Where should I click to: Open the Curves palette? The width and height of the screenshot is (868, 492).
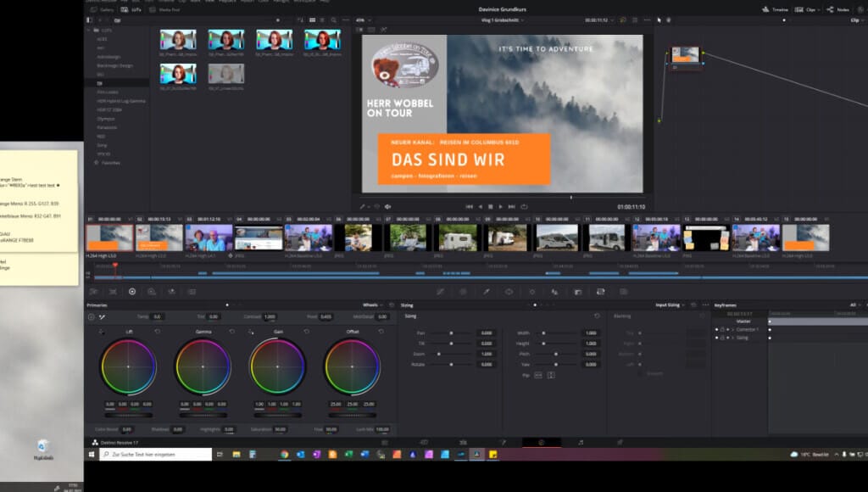click(x=441, y=292)
